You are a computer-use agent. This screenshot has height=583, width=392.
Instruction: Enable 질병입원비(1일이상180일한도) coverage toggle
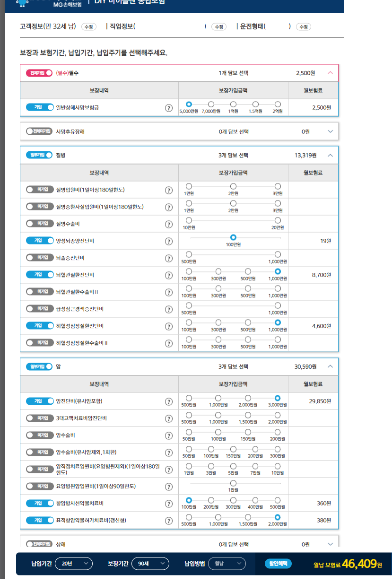tap(40, 190)
